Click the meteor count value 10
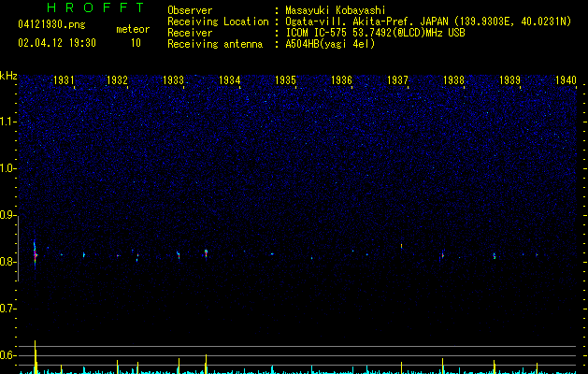Viewport: 588px width, 374px height. click(136, 43)
